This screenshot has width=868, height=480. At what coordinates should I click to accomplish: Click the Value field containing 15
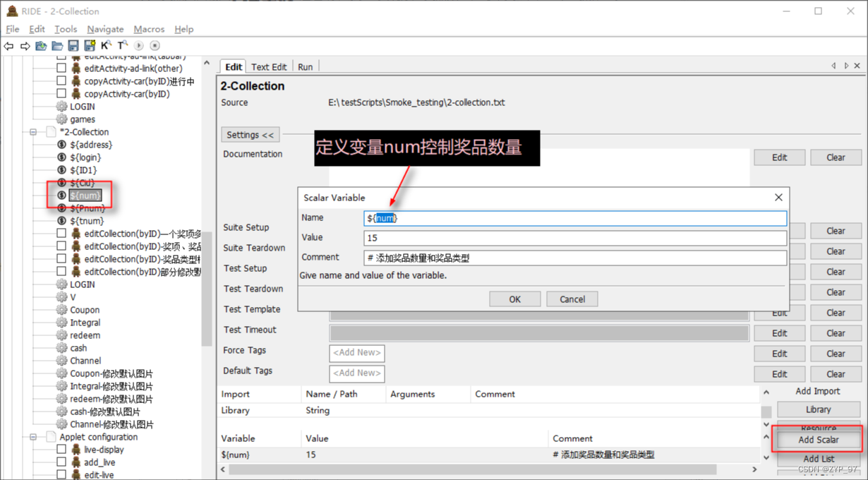coord(575,238)
